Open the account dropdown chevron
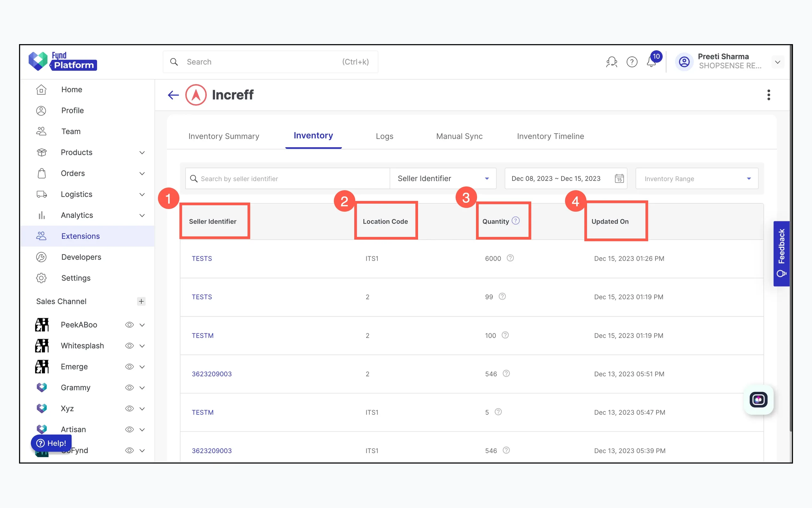Image resolution: width=812 pixels, height=508 pixels. tap(777, 62)
